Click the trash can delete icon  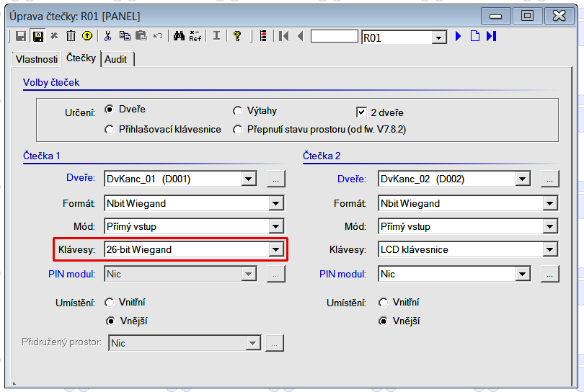[71, 36]
